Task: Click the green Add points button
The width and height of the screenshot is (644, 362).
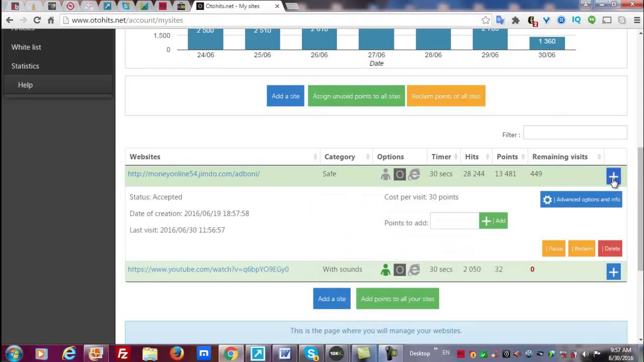Action: 493,221
